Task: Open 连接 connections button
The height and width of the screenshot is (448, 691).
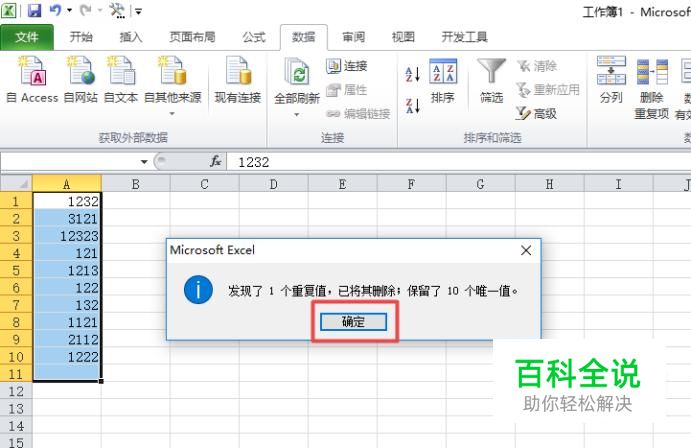Action: (346, 66)
